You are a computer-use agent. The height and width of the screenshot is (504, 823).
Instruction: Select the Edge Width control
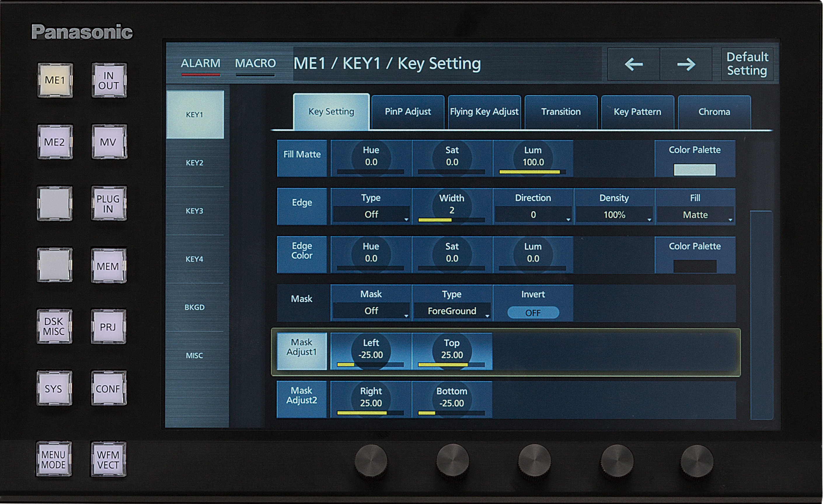tap(452, 206)
